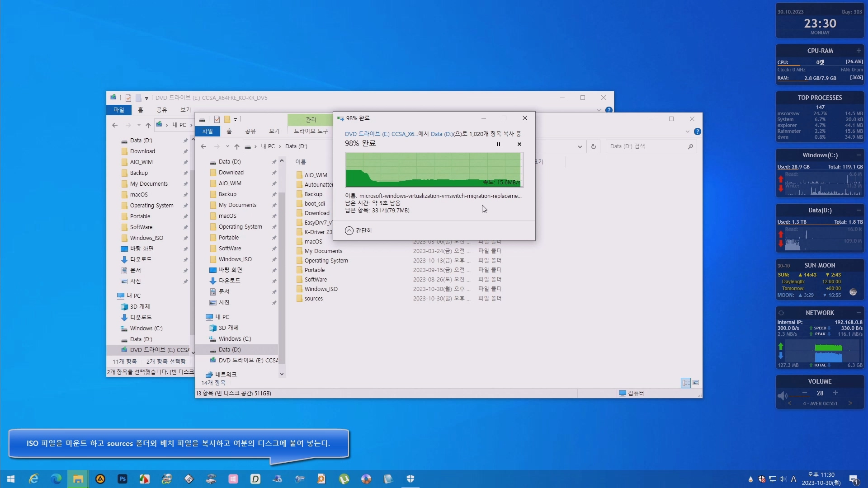Click new folder icon in Data (D:) title bar
The height and width of the screenshot is (488, 868).
click(x=227, y=119)
